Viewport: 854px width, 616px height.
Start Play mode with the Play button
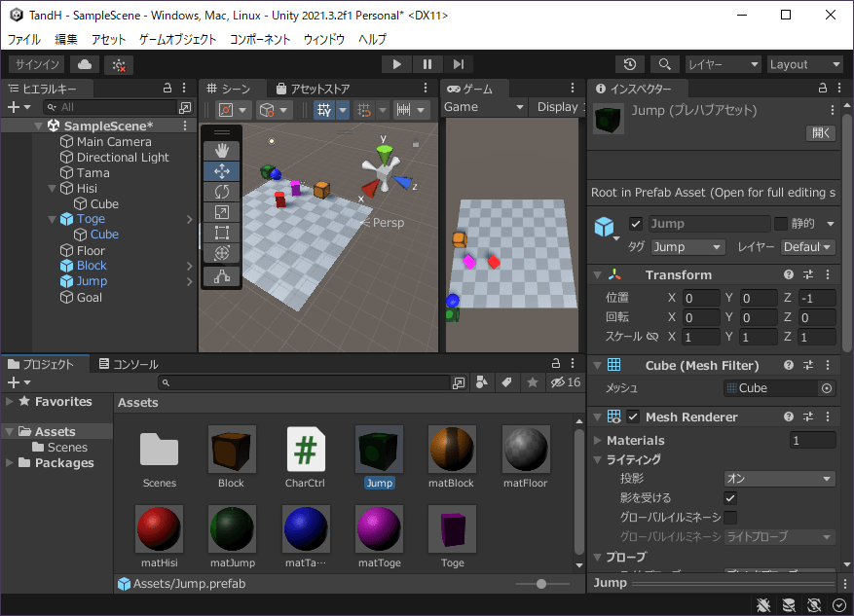coord(396,64)
